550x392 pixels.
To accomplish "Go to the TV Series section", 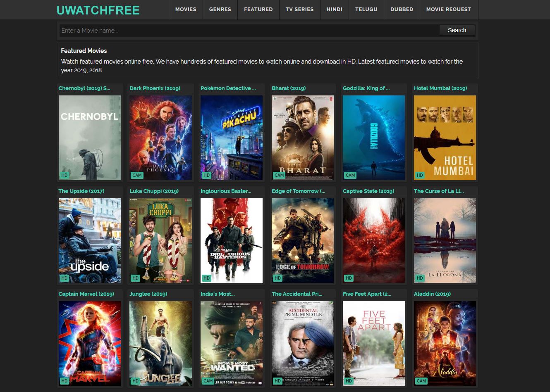I will (x=299, y=10).
